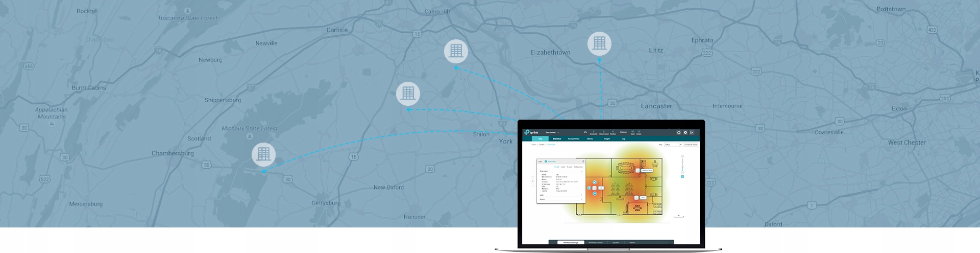This screenshot has width=980, height=253.
Task: Switch to the Statistics tab
Action: (557, 139)
